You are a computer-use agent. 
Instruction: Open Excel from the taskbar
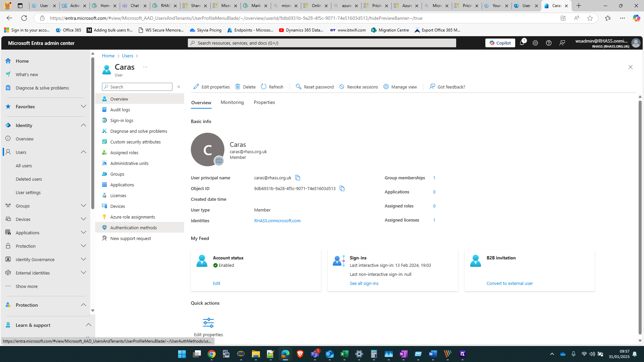click(x=344, y=354)
